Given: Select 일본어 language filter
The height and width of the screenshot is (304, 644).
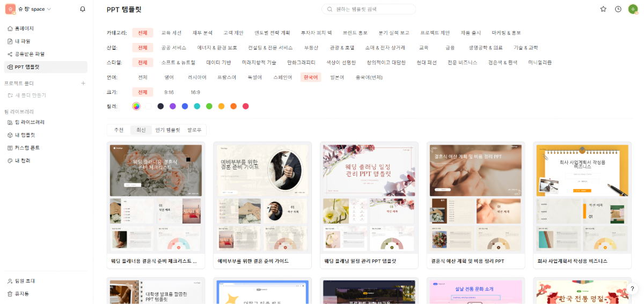Looking at the screenshot, I should click(x=337, y=77).
